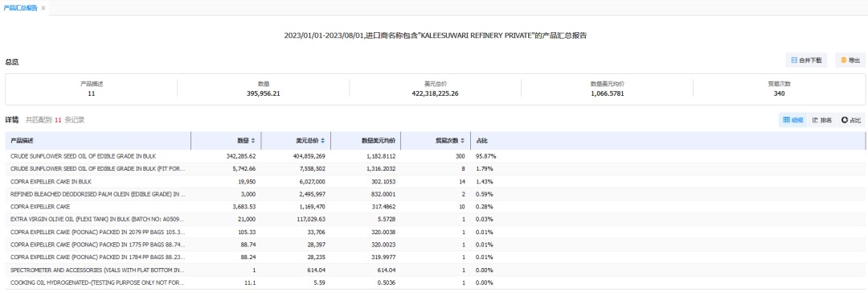Click overview trade count 340

tap(779, 94)
